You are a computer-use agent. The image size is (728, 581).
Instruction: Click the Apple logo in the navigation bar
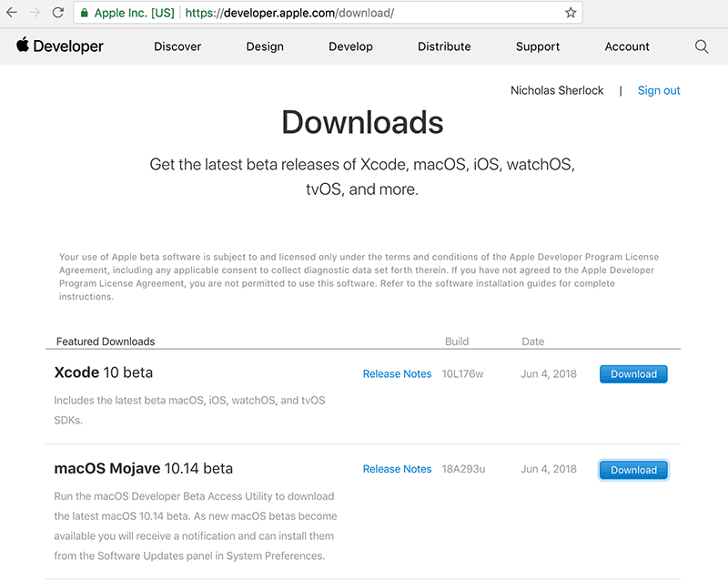coord(23,46)
